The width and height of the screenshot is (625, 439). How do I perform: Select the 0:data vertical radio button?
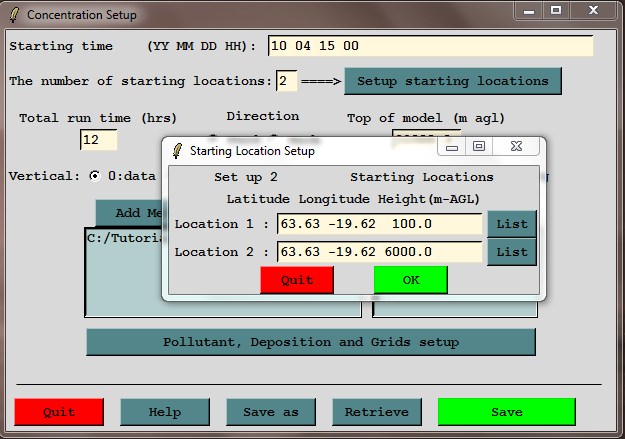click(95, 176)
